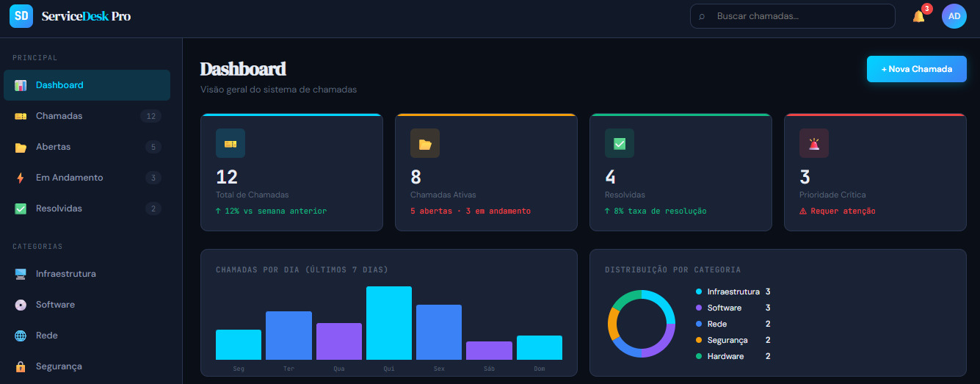Open Em Andamento list
980x384 pixels.
87,178
